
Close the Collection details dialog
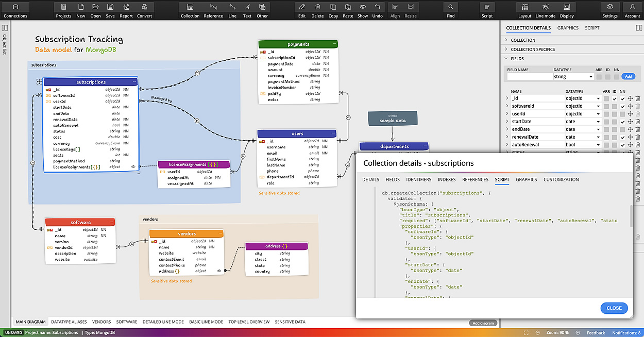click(614, 308)
